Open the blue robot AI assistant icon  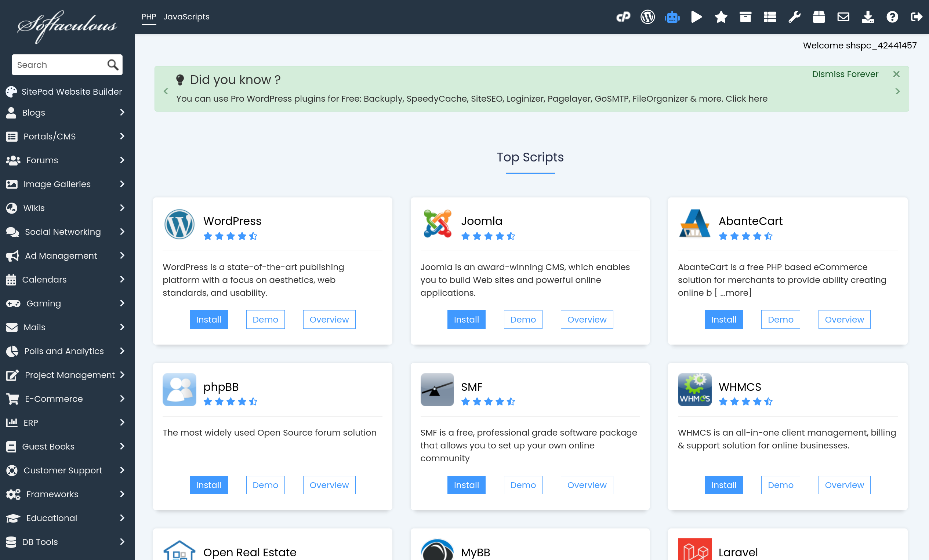coord(672,17)
